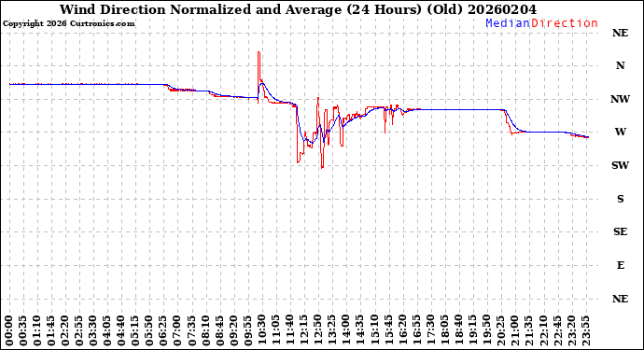Click the 02:20 time axis label
This screenshot has width=644, height=350.
pyautogui.click(x=65, y=330)
